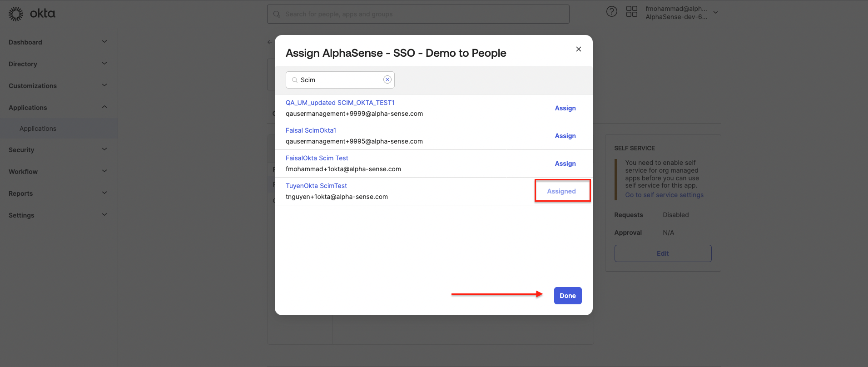Image resolution: width=868 pixels, height=367 pixels.
Task: Click Edit in the Self Service panel
Action: click(663, 253)
